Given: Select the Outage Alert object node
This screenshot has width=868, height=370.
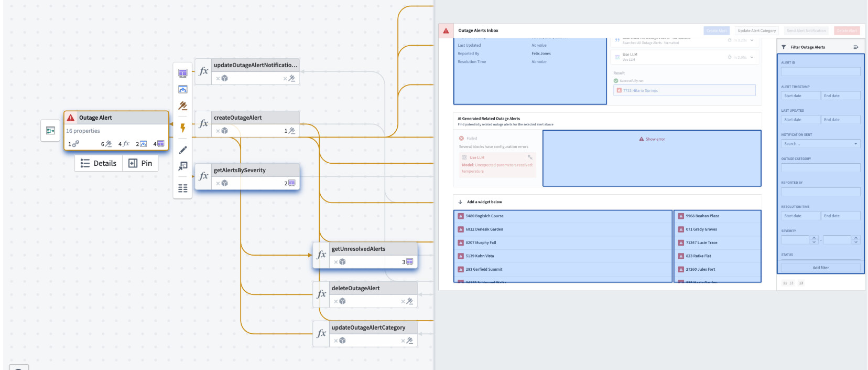Looking at the screenshot, I should pyautogui.click(x=116, y=131).
